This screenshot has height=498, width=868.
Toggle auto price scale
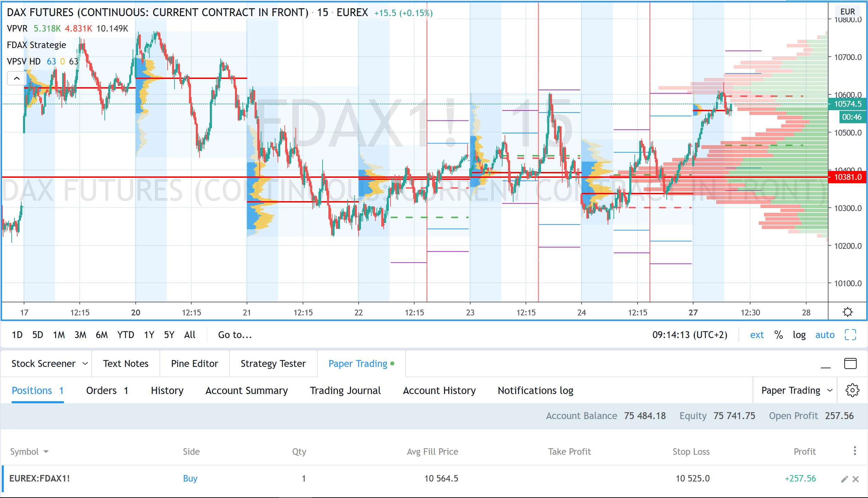pyautogui.click(x=825, y=335)
